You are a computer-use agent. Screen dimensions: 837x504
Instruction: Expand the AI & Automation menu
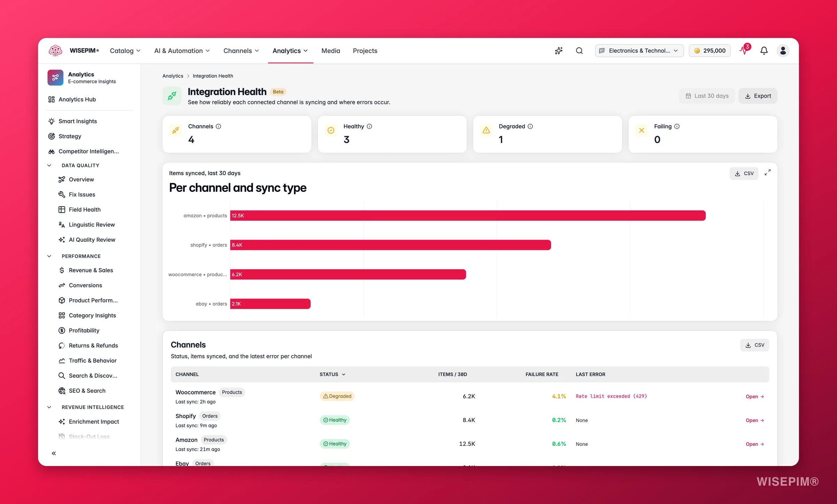182,51
